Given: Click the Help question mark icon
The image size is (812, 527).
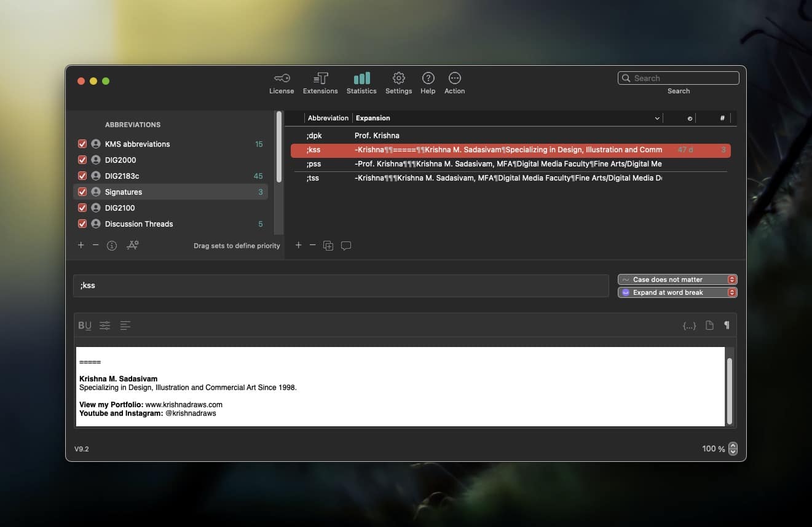Looking at the screenshot, I should click(428, 79).
